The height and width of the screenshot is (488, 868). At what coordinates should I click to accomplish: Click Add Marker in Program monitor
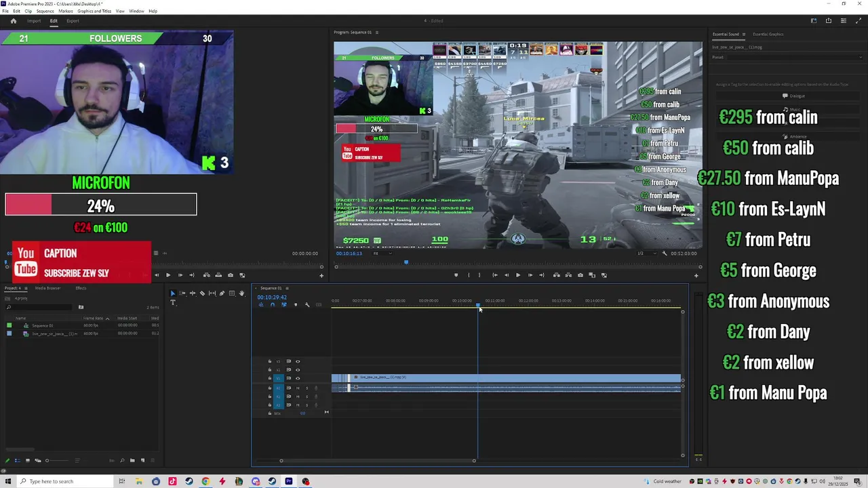[456, 275]
